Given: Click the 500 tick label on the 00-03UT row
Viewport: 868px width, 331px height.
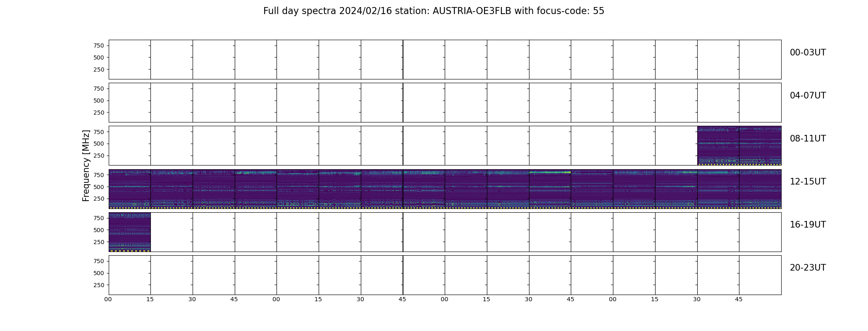Looking at the screenshot, I should point(99,58).
